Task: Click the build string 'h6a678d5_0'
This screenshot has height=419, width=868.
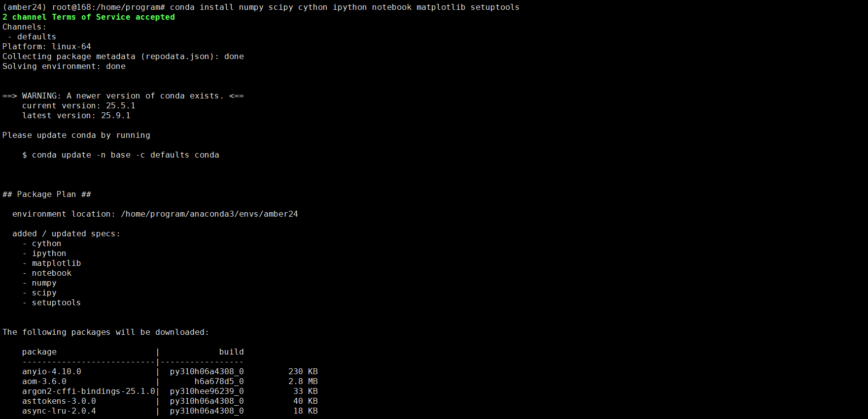Action: coord(219,382)
